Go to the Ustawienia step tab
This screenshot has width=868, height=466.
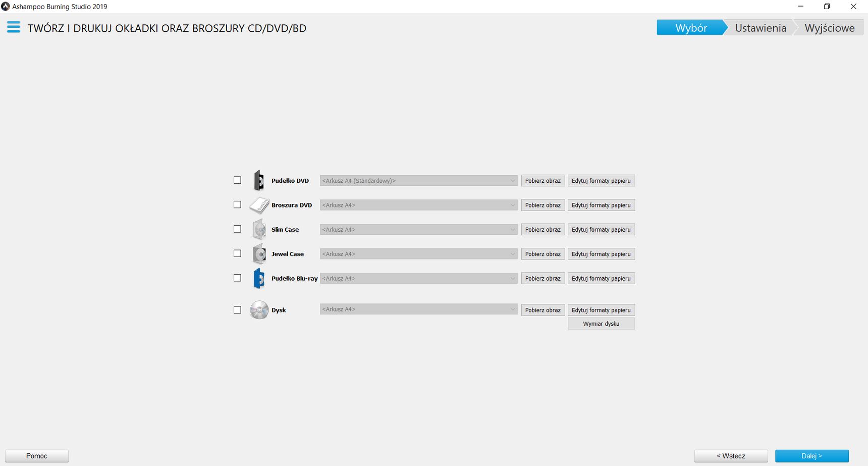tap(761, 28)
